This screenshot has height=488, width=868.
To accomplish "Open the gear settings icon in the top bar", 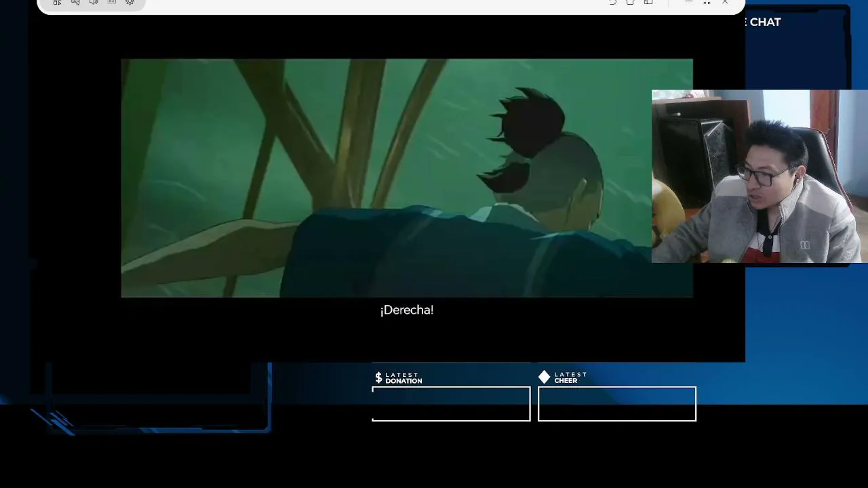I will [x=130, y=3].
